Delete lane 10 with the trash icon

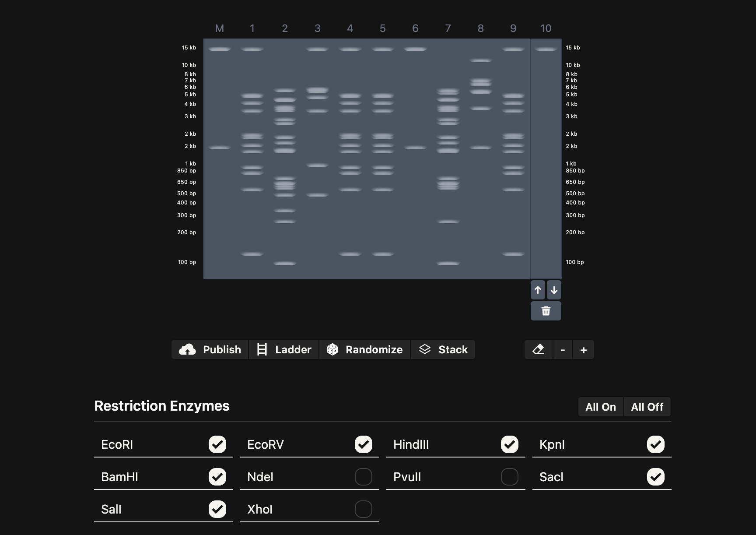546,311
